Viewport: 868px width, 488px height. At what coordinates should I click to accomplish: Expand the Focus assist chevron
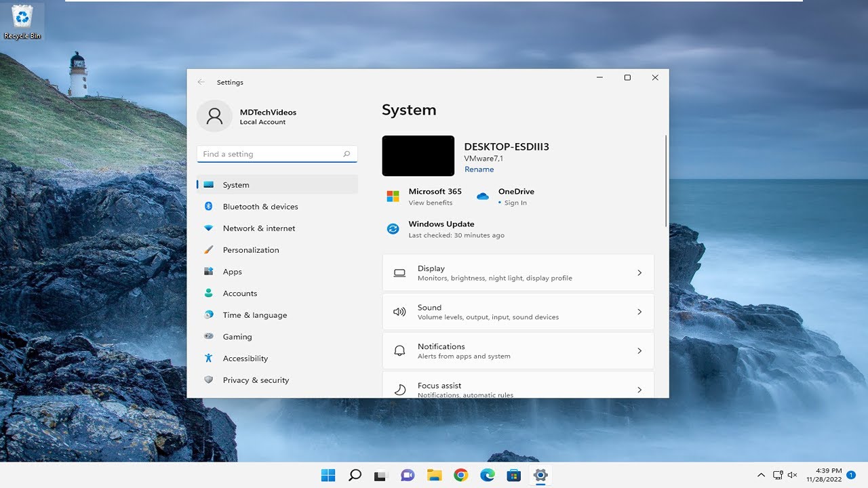639,390
